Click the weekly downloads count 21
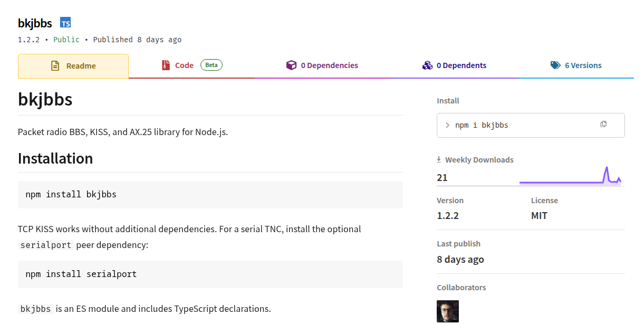The height and width of the screenshot is (324, 644). [x=442, y=178]
